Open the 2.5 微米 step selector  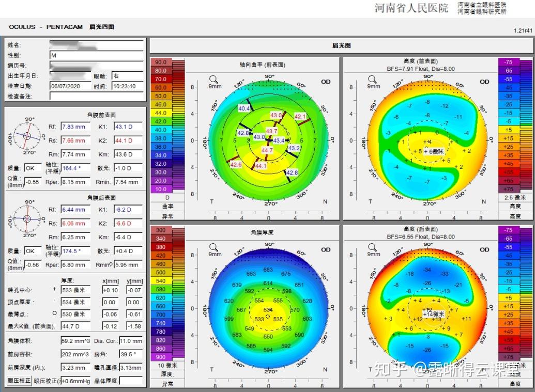point(515,198)
